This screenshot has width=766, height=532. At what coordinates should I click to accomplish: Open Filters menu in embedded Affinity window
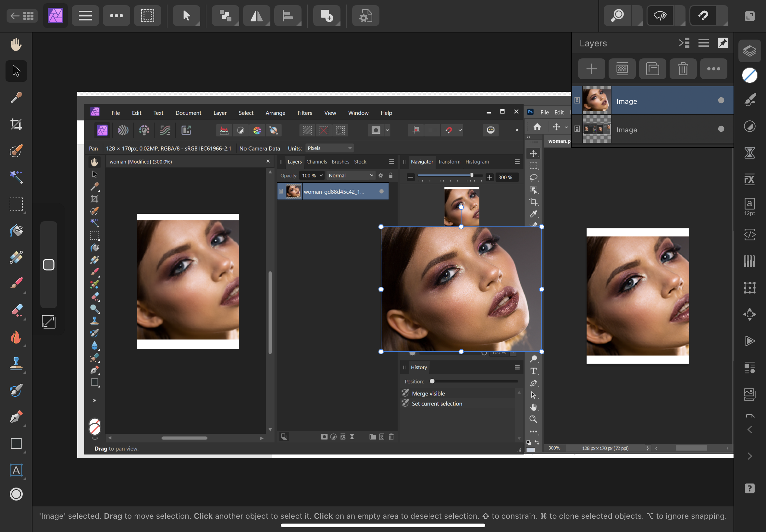tap(304, 113)
